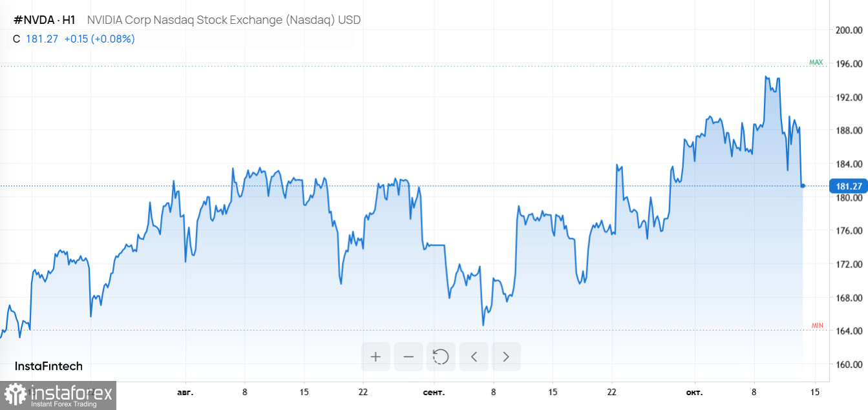This screenshot has height=410, width=868.
Task: Click the NVIDIA Corp Nasdaq Stock Exchange title
Action: pyautogui.click(x=224, y=20)
